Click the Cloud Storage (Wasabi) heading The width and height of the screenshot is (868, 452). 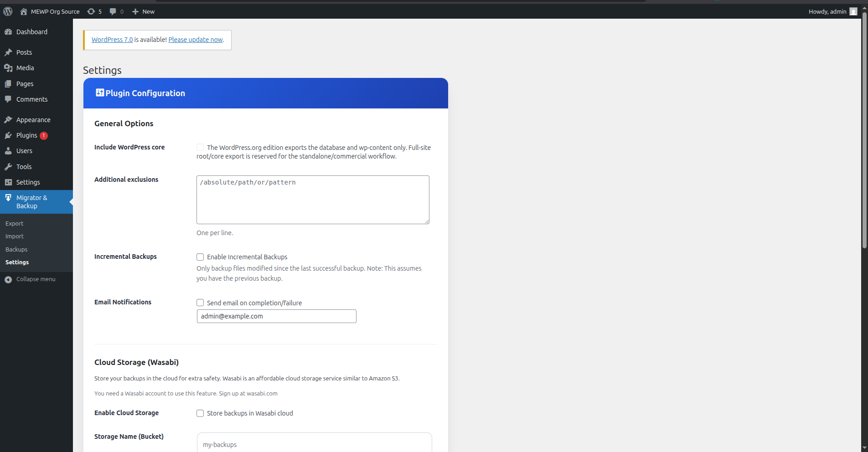coord(136,362)
